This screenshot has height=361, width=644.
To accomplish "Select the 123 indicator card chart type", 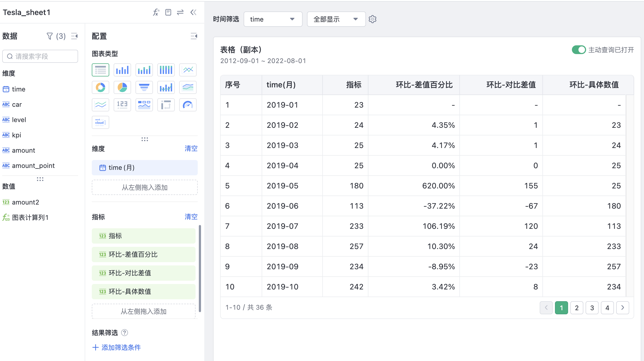I will click(x=122, y=105).
